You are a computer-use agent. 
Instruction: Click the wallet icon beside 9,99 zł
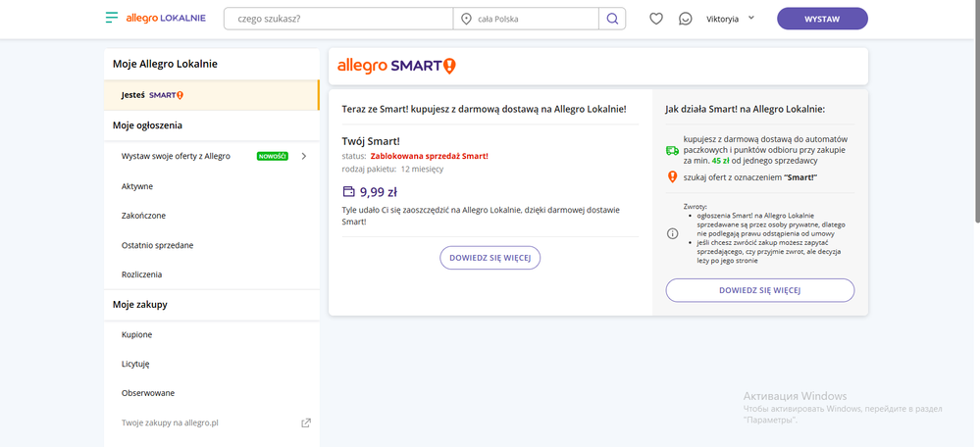click(x=348, y=192)
